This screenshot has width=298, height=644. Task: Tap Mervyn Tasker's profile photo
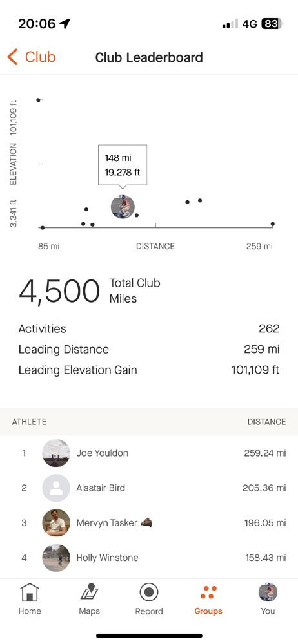click(56, 523)
